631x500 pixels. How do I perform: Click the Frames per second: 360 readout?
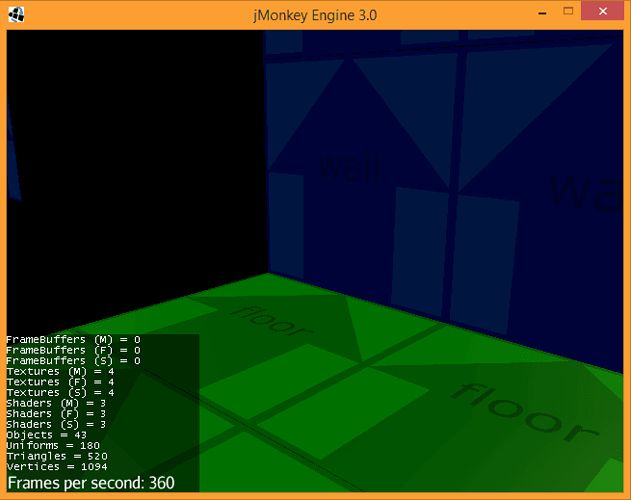[x=91, y=483]
